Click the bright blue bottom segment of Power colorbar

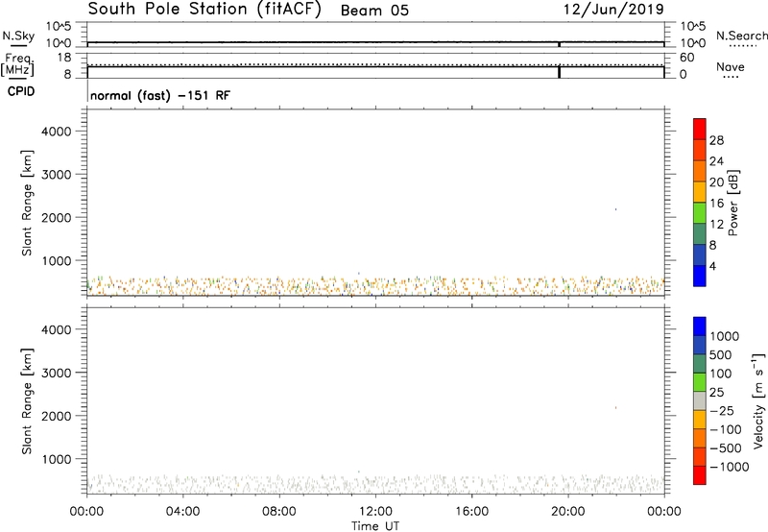pyautogui.click(x=700, y=277)
